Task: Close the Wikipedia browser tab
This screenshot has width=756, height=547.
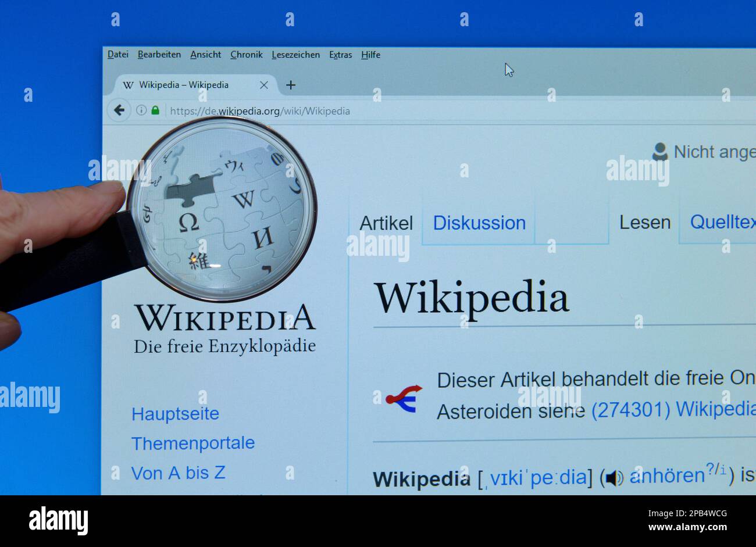Action: (x=264, y=85)
